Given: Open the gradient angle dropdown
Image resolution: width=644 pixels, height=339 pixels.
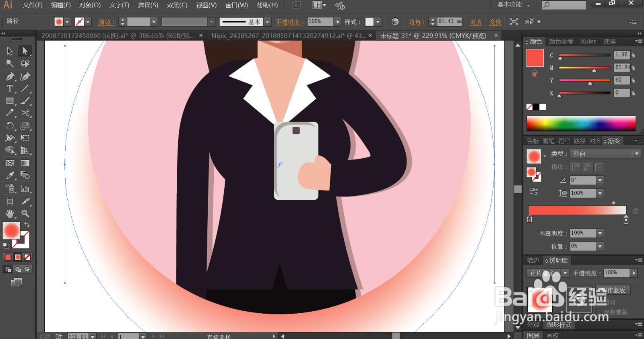Looking at the screenshot, I should tap(600, 180).
